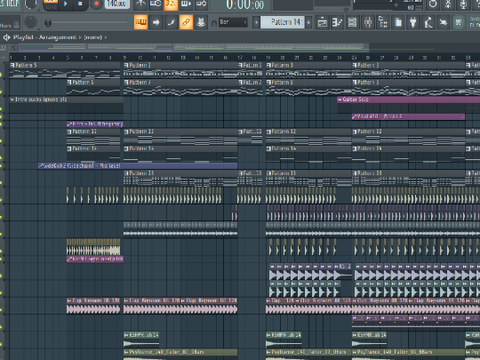Click back arrow beside playlist overview bar
Image resolution: width=480 pixels, height=360 pixels.
(14, 48)
